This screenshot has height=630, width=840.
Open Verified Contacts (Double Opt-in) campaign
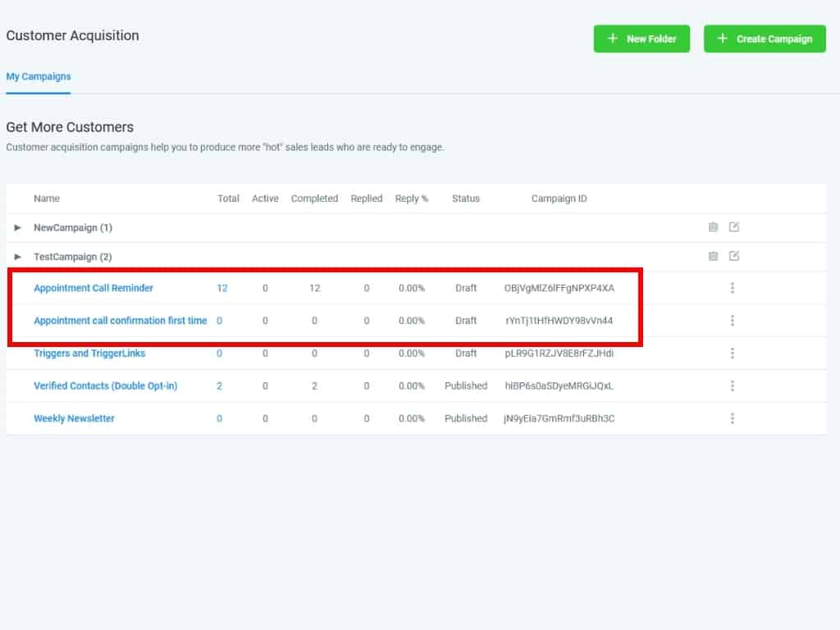105,386
